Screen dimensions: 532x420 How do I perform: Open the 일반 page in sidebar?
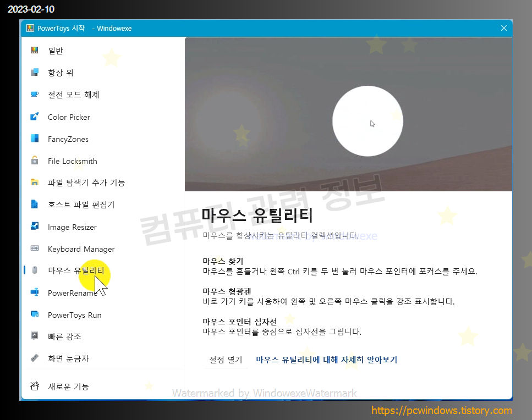pos(103,51)
